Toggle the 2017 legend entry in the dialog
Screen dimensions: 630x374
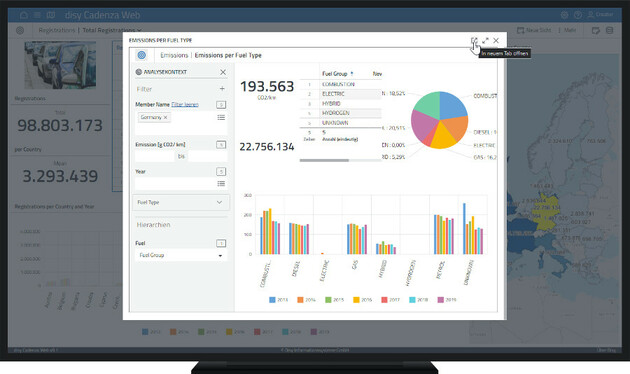pos(391,300)
